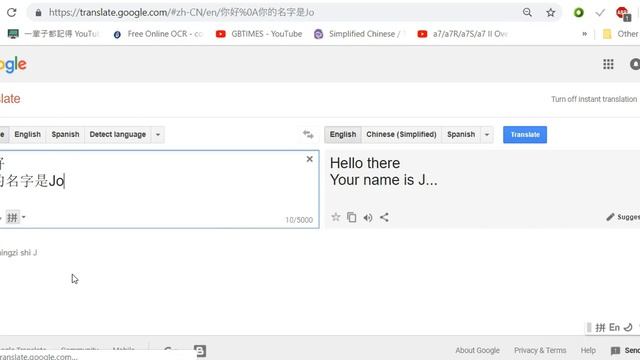Open the Help link
Image resolution: width=640 pixels, height=360 pixels.
tap(588, 350)
